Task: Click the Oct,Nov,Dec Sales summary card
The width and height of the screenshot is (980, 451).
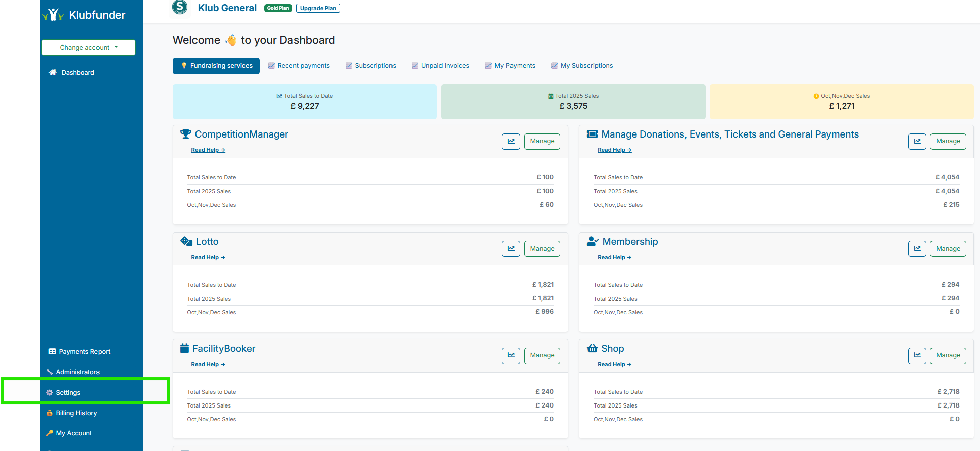Action: point(842,102)
